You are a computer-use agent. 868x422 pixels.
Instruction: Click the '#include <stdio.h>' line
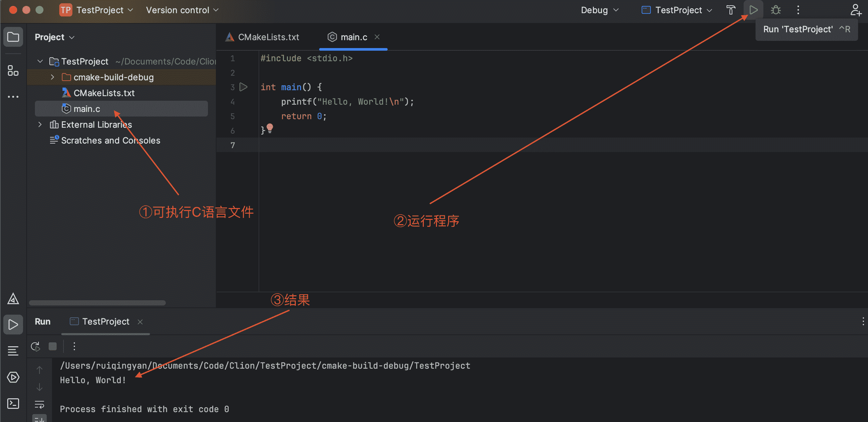coord(306,58)
